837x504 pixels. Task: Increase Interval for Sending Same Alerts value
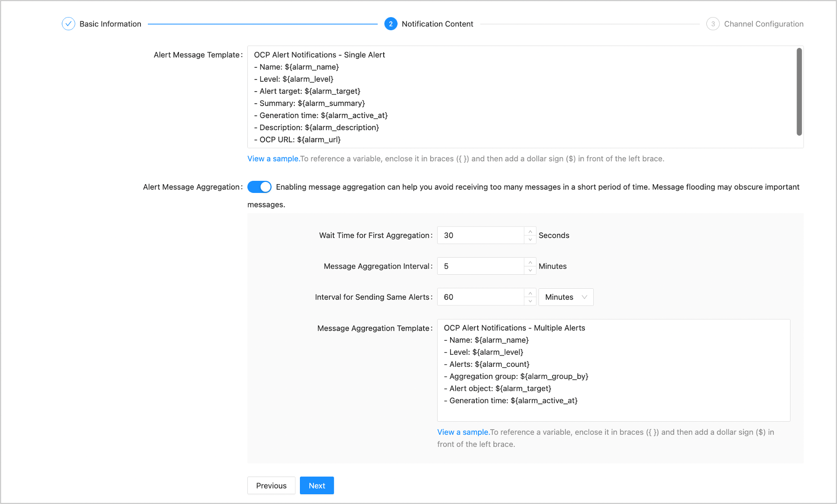tap(530, 293)
